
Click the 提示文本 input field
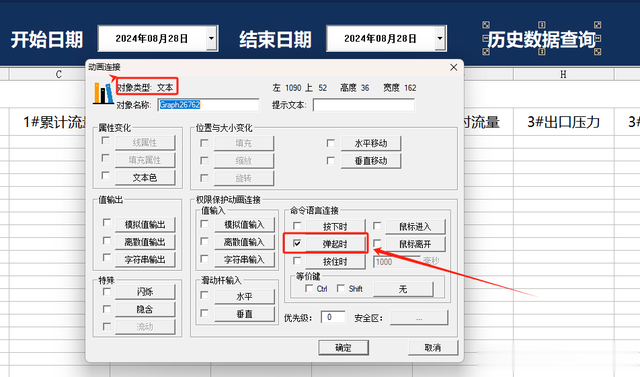tap(363, 105)
